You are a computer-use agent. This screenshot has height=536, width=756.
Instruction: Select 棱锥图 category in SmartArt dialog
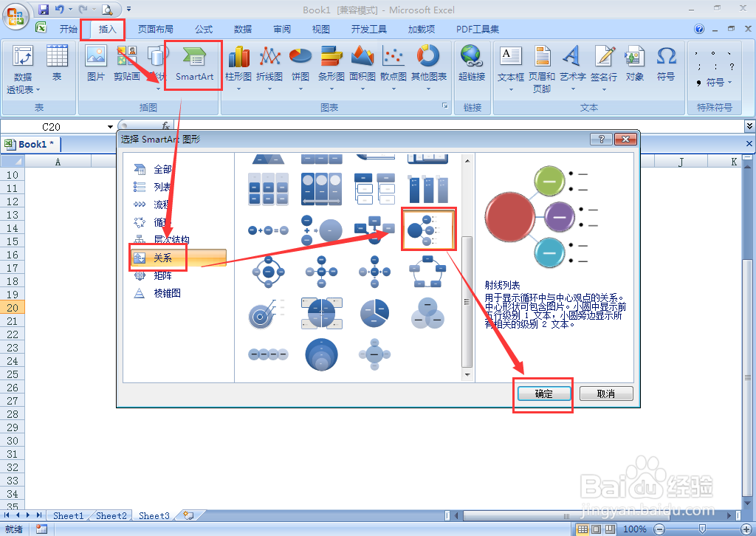pyautogui.click(x=167, y=293)
